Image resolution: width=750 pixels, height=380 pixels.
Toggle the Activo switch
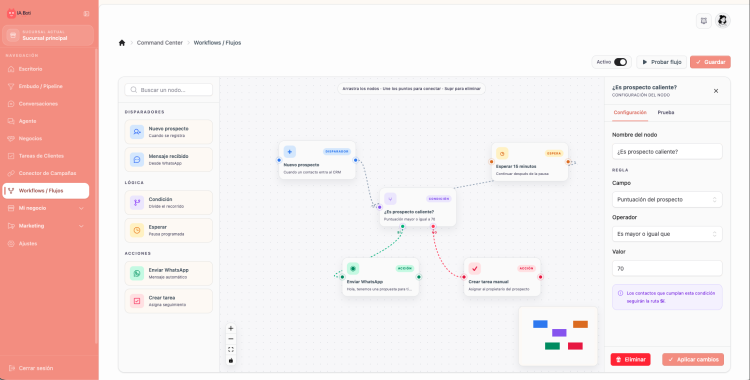click(x=620, y=62)
